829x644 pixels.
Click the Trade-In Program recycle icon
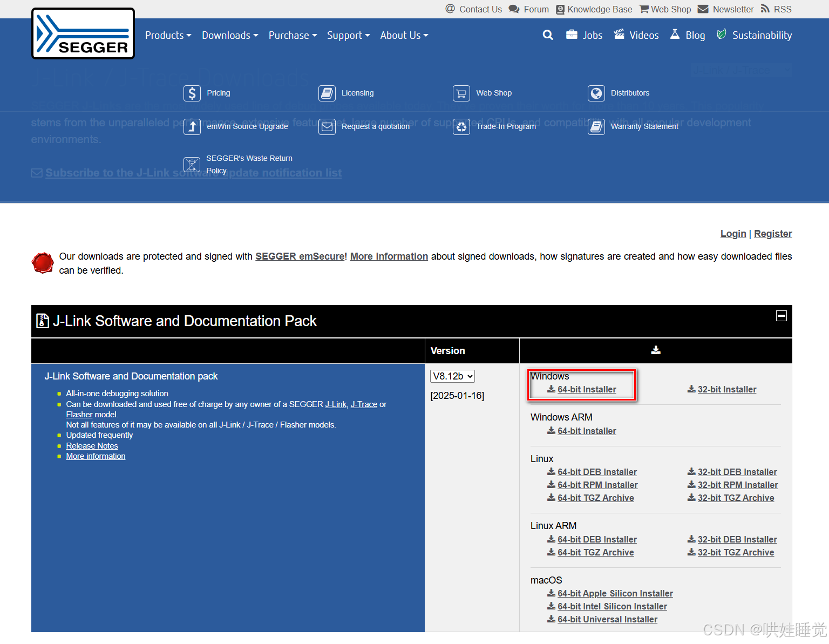coord(461,127)
